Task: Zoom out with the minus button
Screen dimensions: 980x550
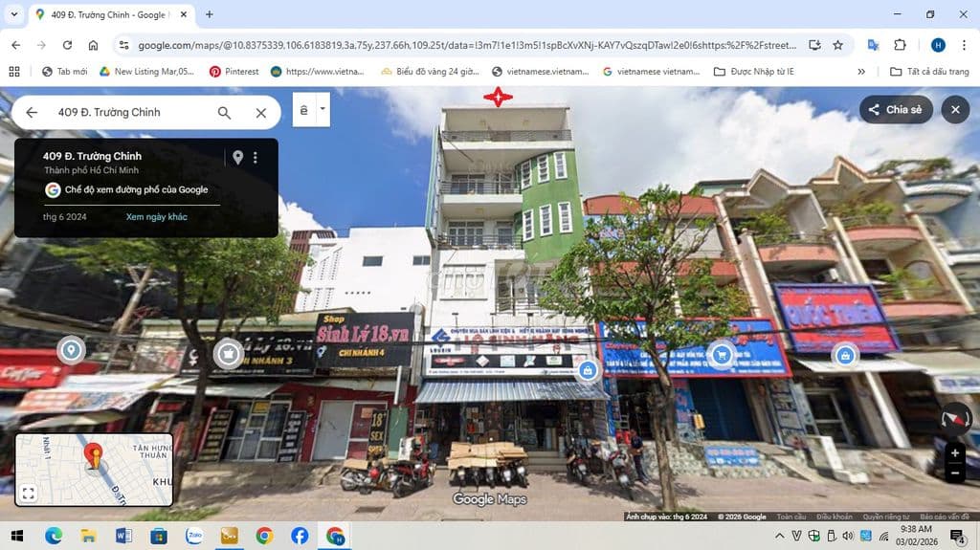Action: [x=955, y=473]
